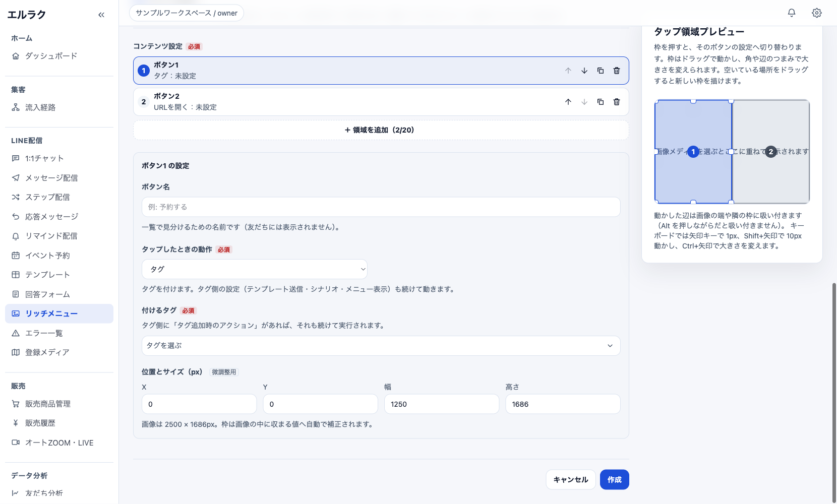
Task: Select tap region 1 in the preview
Action: [x=693, y=152]
